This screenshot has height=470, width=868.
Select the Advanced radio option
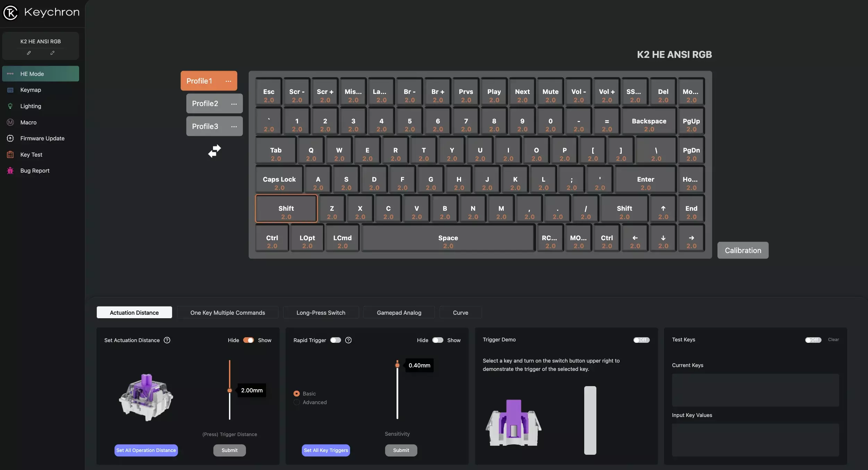[x=297, y=402]
